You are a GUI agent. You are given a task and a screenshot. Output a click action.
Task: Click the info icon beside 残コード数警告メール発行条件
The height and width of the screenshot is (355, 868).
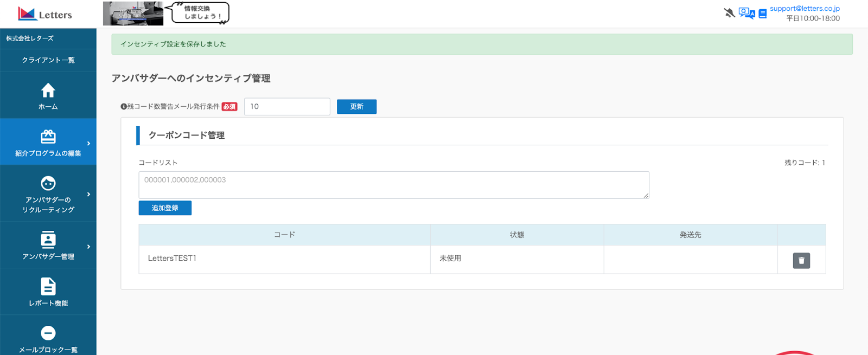tap(124, 107)
